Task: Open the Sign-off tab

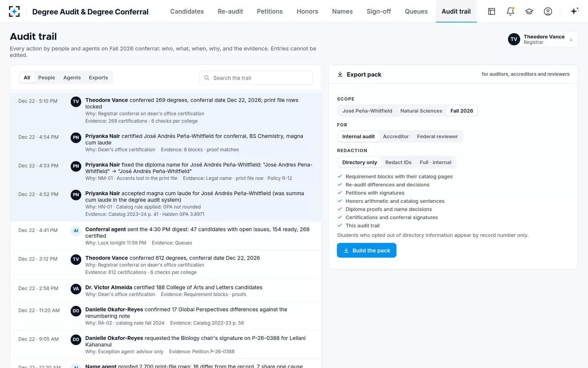Action: click(379, 11)
